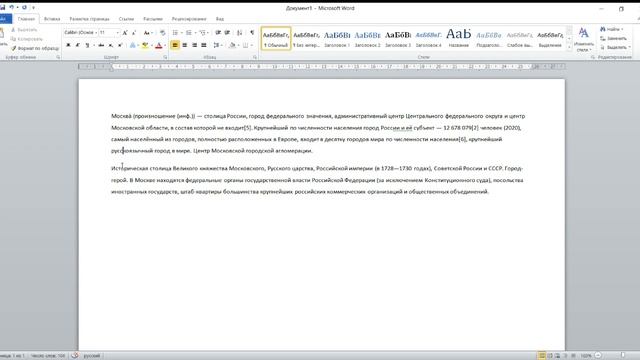The image size is (640, 360).
Task: Open Select (Выделить) dropdown
Action: (615, 47)
